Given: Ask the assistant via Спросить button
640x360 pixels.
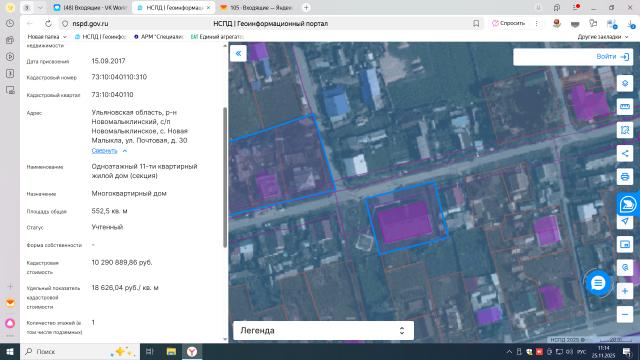Looking at the screenshot, I should [x=509, y=24].
